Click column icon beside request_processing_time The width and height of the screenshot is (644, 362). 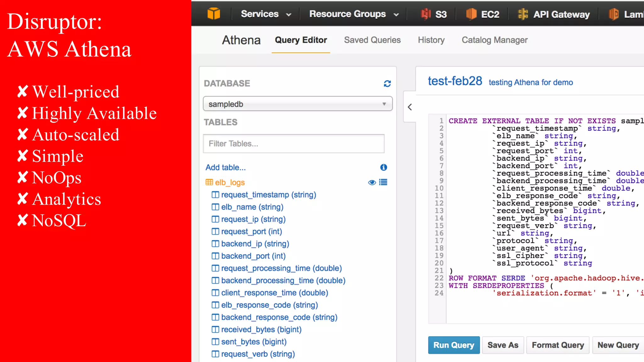(215, 268)
